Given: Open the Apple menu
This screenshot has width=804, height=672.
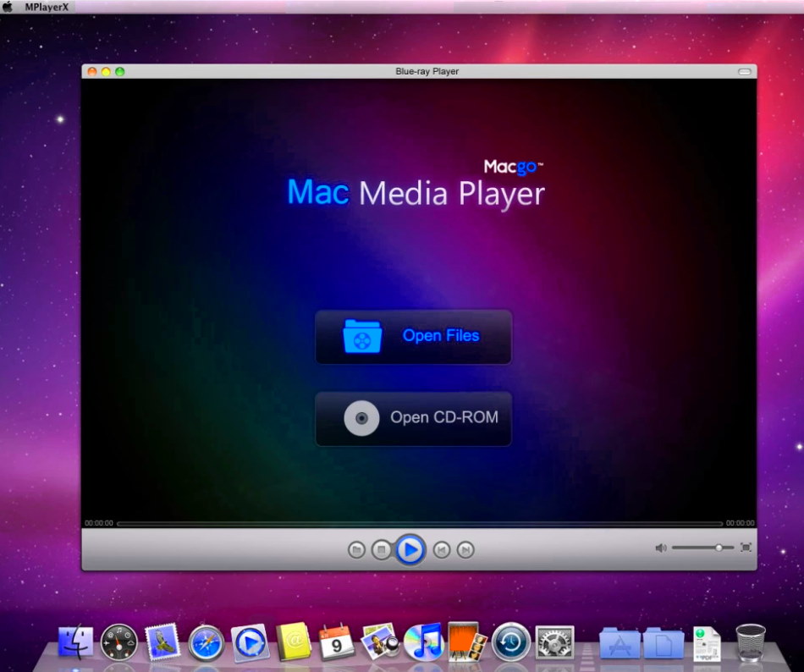Looking at the screenshot, I should point(7,7).
